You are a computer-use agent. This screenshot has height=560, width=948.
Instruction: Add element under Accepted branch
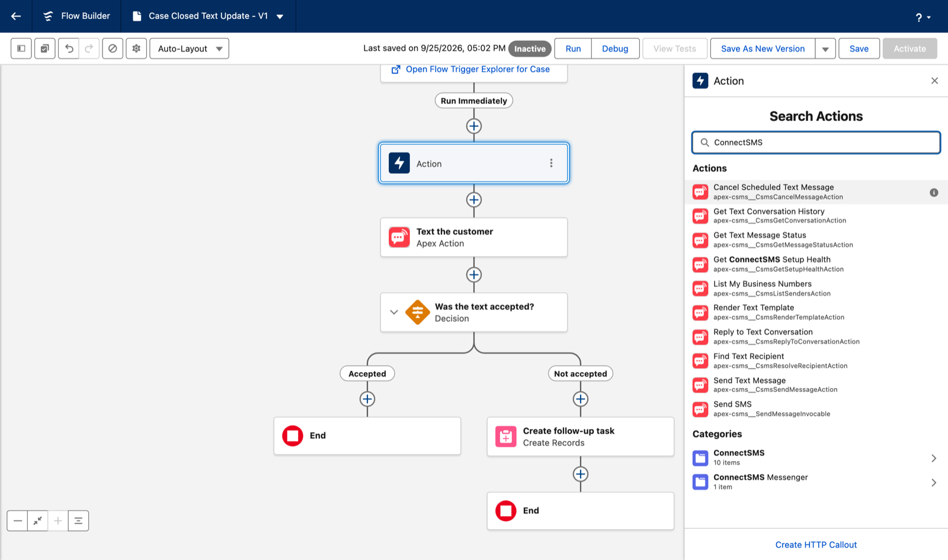tap(367, 399)
